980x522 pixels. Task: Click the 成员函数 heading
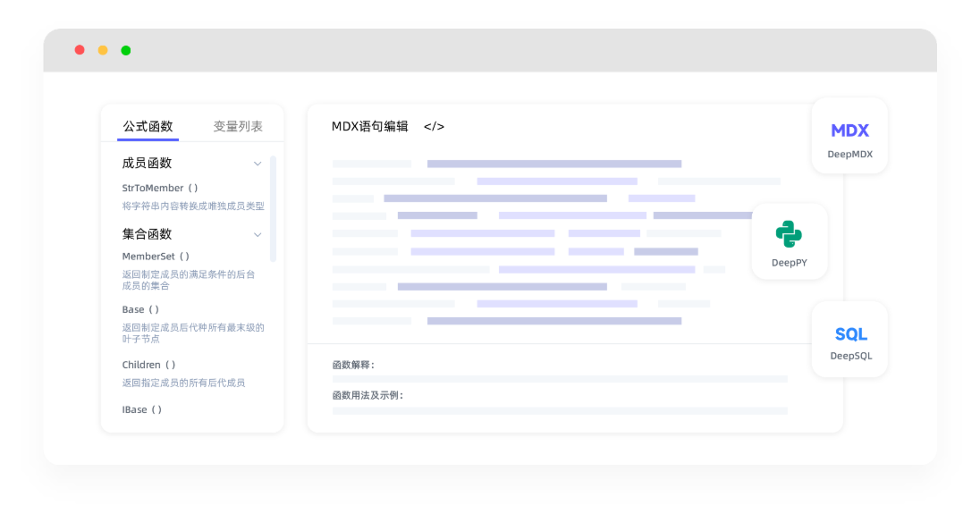[147, 164]
